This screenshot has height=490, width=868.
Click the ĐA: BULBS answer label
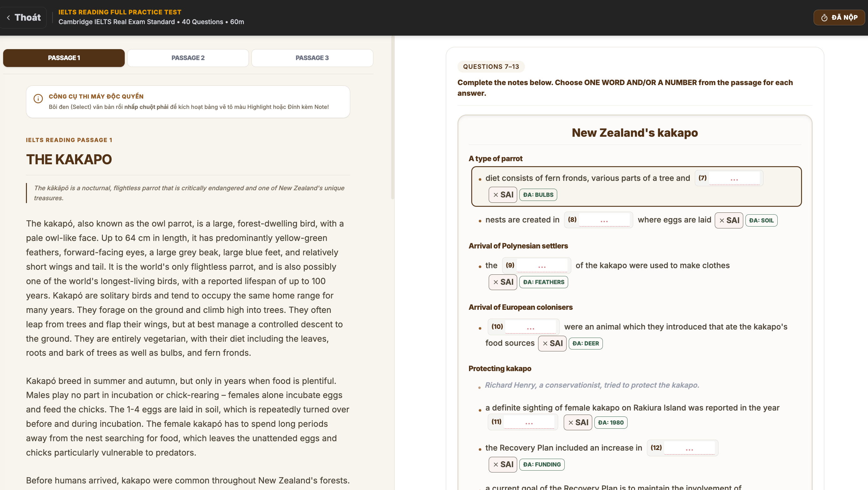coord(538,195)
